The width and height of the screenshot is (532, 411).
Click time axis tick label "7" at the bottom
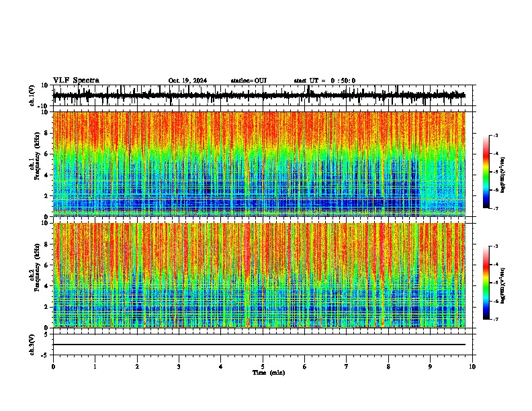click(347, 367)
